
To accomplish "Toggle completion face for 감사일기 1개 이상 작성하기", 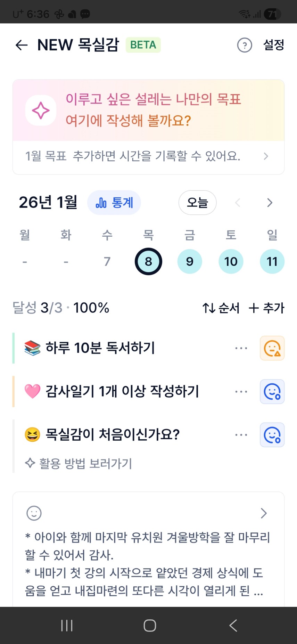I will 272,392.
